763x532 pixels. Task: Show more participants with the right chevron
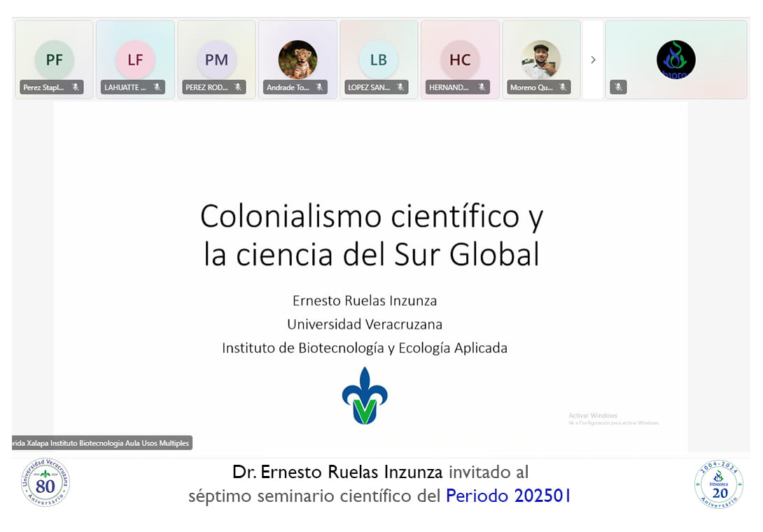[x=593, y=59]
